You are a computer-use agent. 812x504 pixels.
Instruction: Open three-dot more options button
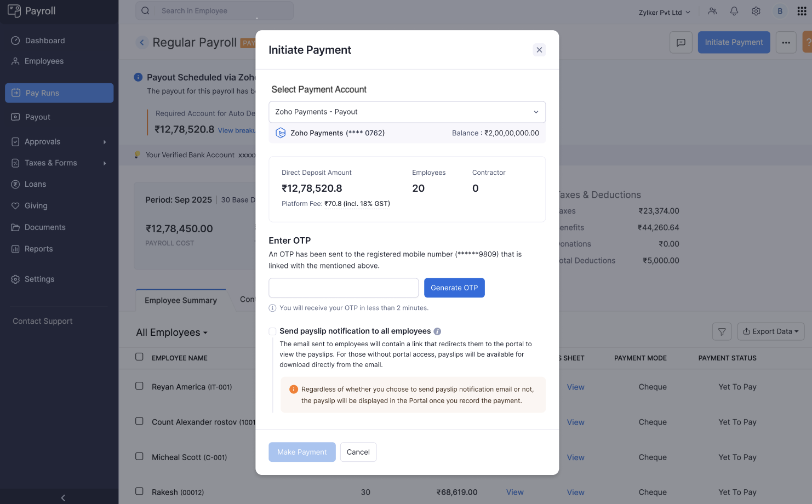tap(786, 42)
